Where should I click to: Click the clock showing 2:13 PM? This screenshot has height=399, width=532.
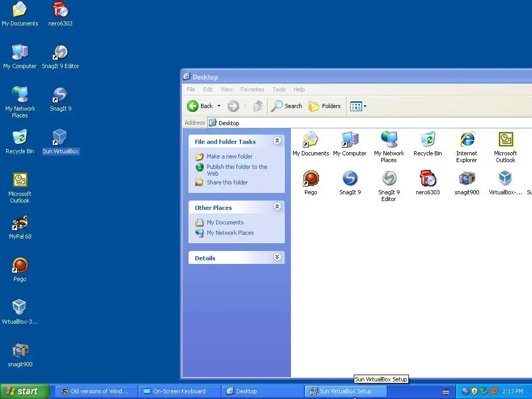coord(513,392)
